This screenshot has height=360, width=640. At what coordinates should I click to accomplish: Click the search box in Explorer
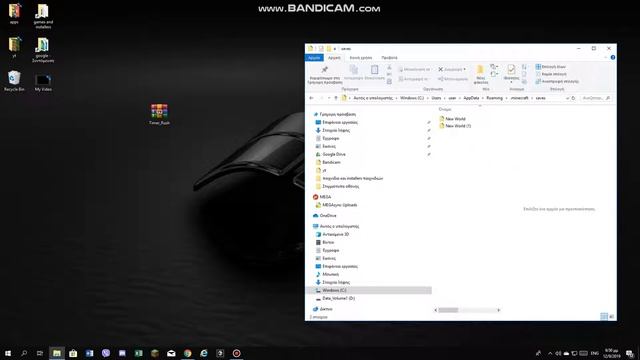[x=596, y=98]
